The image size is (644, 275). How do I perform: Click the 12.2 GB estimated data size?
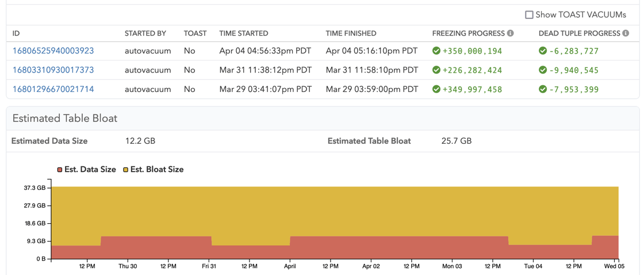pos(140,142)
